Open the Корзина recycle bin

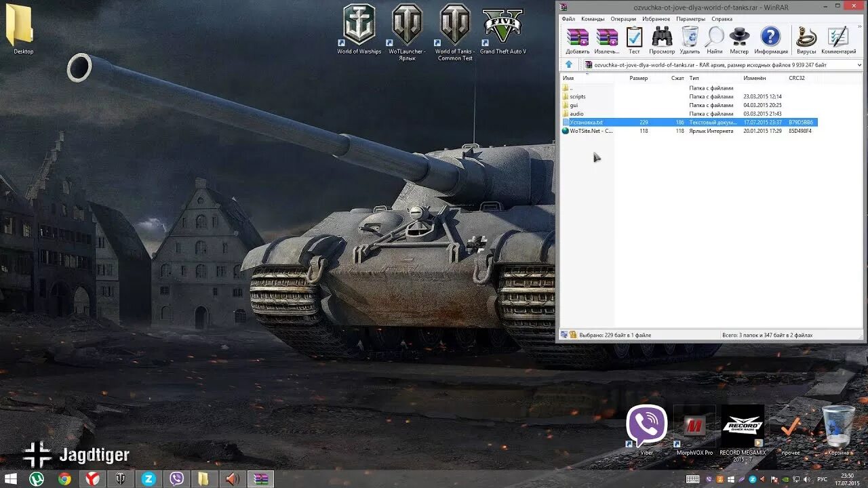click(838, 430)
